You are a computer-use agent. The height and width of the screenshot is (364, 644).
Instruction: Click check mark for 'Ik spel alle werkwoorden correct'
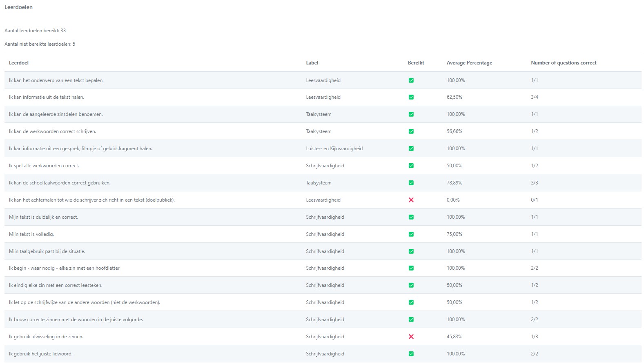pyautogui.click(x=411, y=166)
